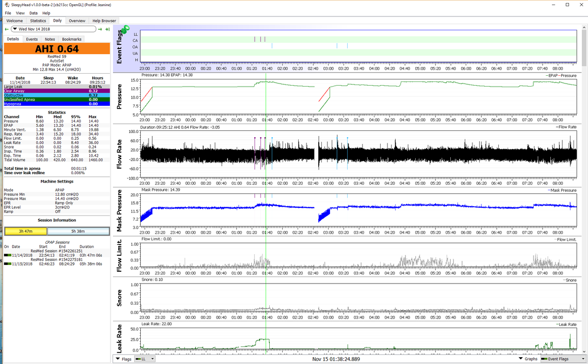Click the SleepyHead app icon in title bar
Screen dimensions: 588x364
coord(7,5)
